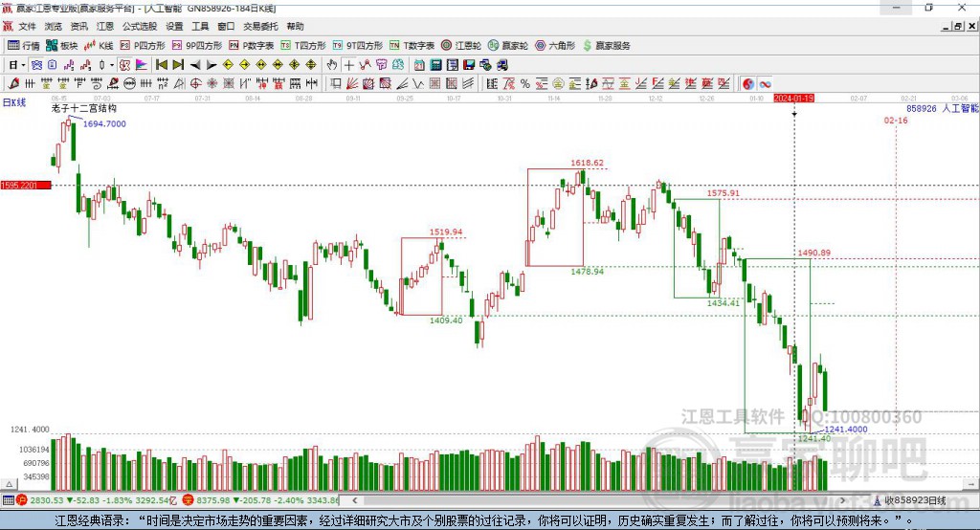The image size is (980, 530).
Task: Select the circled-cross target drawing icon
Action: (195, 84)
